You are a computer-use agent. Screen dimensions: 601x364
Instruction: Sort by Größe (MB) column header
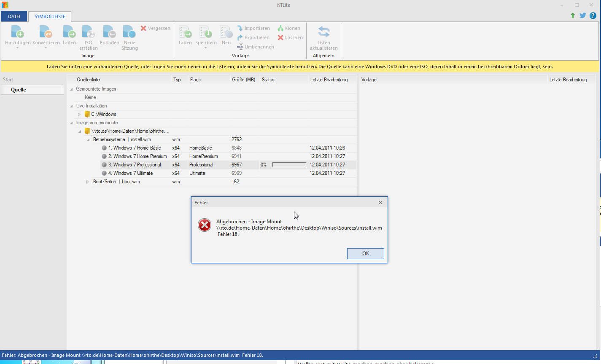click(x=244, y=80)
